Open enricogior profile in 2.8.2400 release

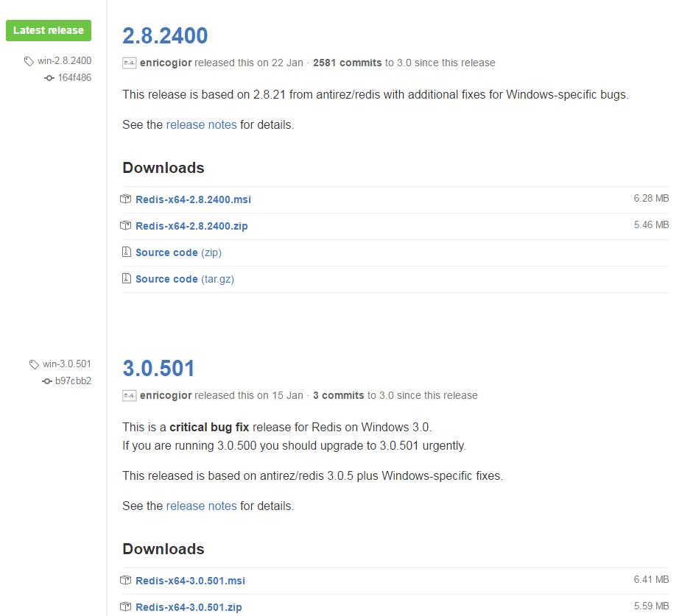pyautogui.click(x=166, y=63)
